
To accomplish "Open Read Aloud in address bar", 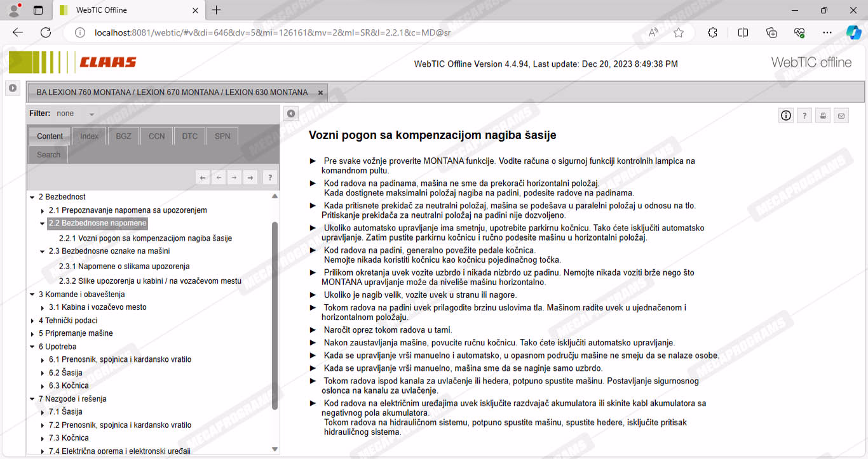I will [x=653, y=32].
